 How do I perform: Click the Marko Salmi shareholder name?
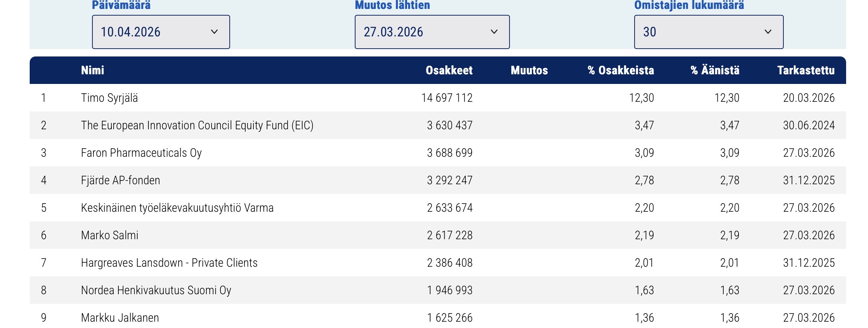(x=109, y=235)
